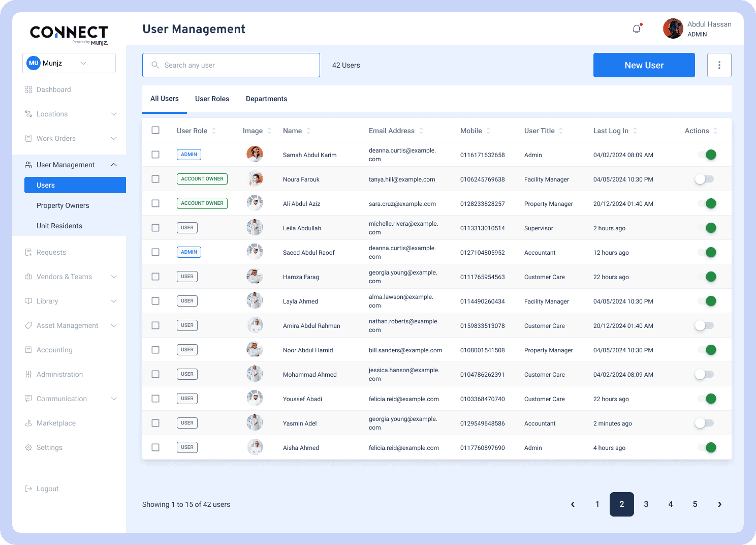Select the checkbox for Leila Abdullah

coord(155,228)
